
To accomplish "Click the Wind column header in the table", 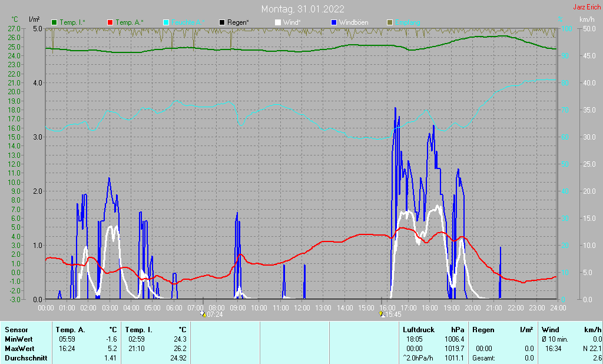I will pos(550,330).
